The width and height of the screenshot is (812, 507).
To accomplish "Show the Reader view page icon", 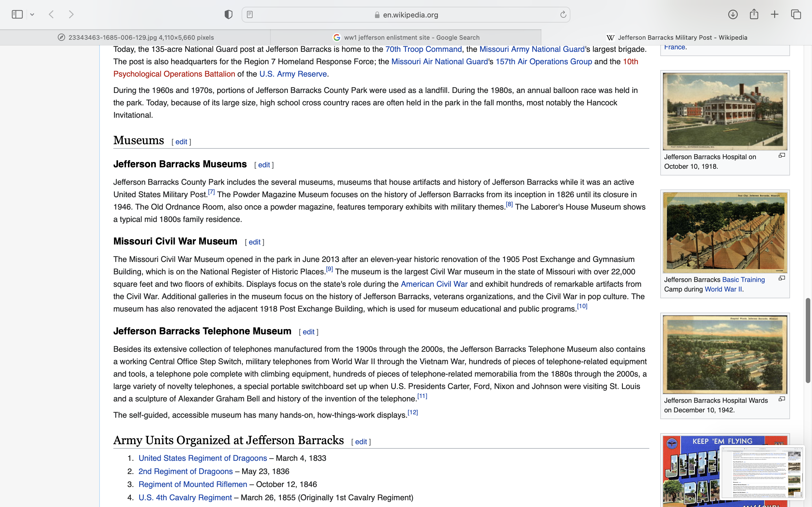I will 250,14.
